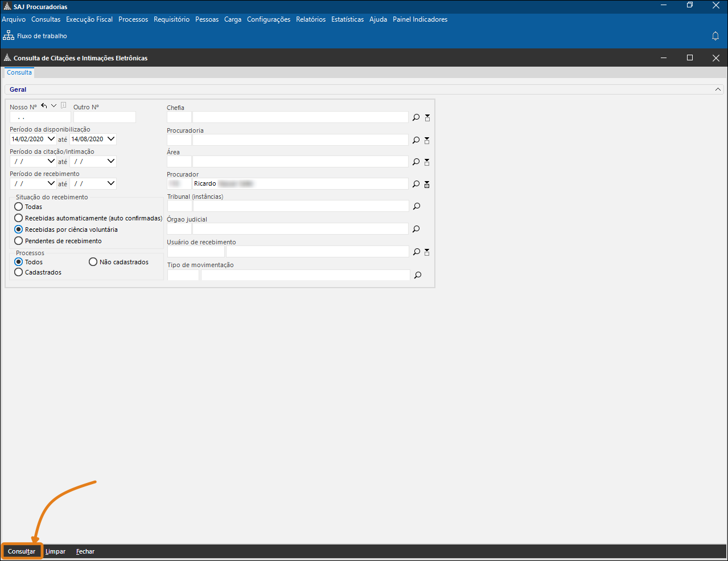Click search magnifier for Órgão judicial
728x561 pixels.
tap(416, 229)
